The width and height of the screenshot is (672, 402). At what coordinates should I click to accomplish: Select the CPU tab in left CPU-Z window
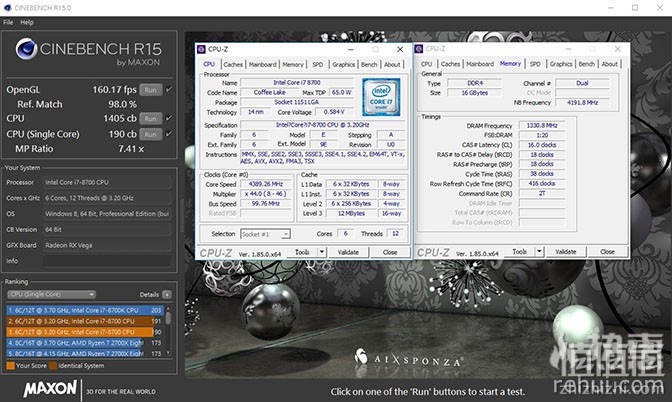click(209, 64)
